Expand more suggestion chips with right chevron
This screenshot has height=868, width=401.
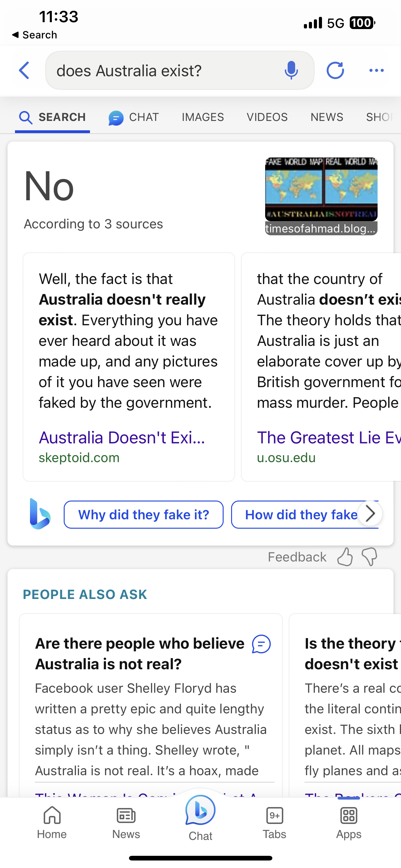(x=370, y=514)
